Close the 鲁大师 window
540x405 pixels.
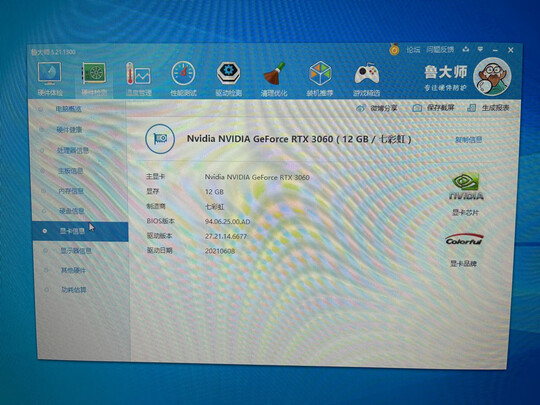point(511,50)
